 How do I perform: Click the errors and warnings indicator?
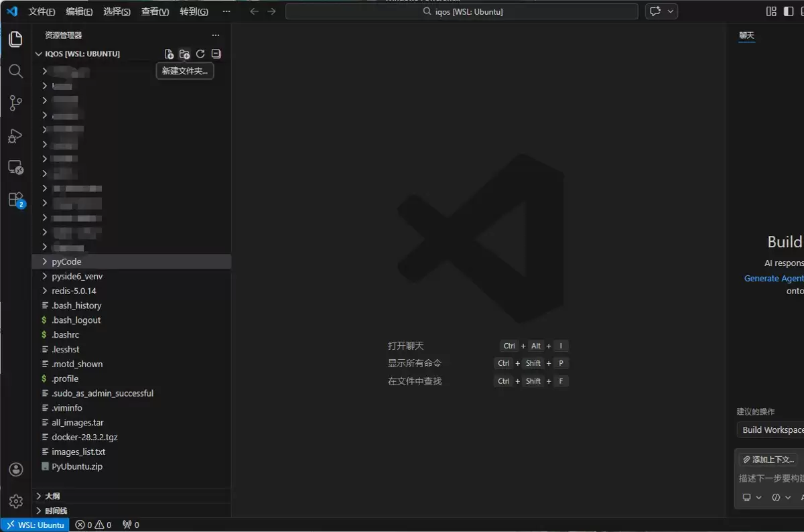(94, 525)
